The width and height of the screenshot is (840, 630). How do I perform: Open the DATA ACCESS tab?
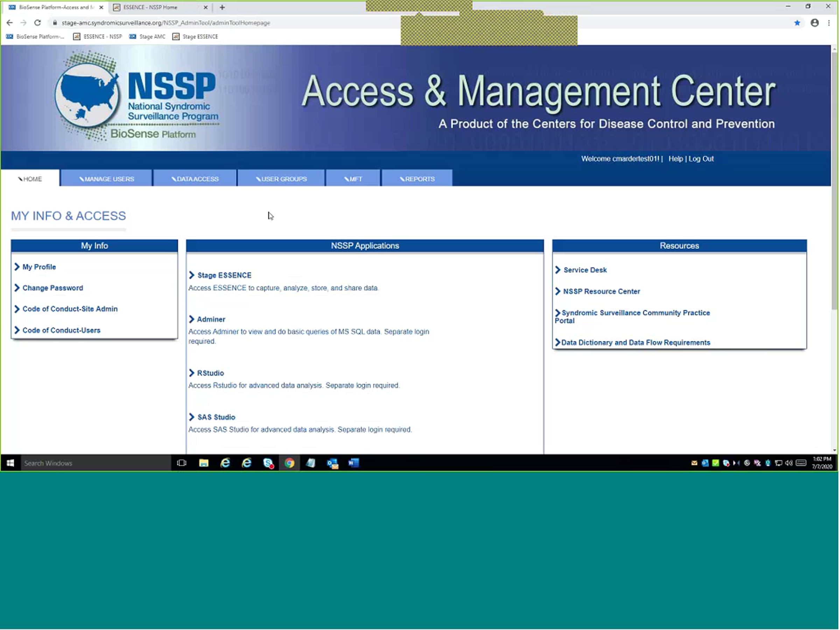(x=195, y=178)
